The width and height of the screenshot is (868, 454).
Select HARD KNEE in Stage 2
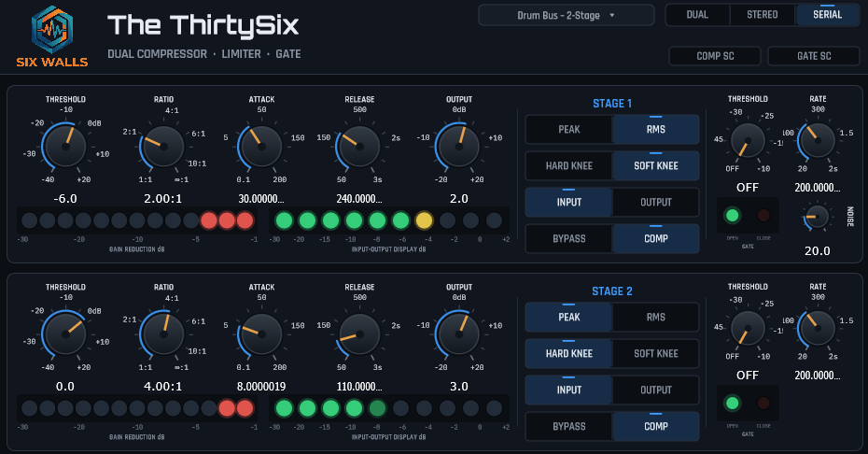(x=568, y=354)
